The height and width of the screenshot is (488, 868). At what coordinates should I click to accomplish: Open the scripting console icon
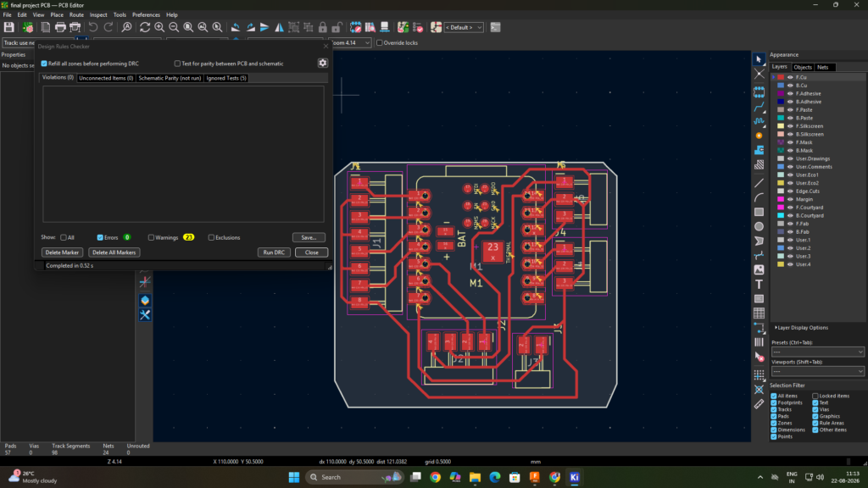[495, 27]
